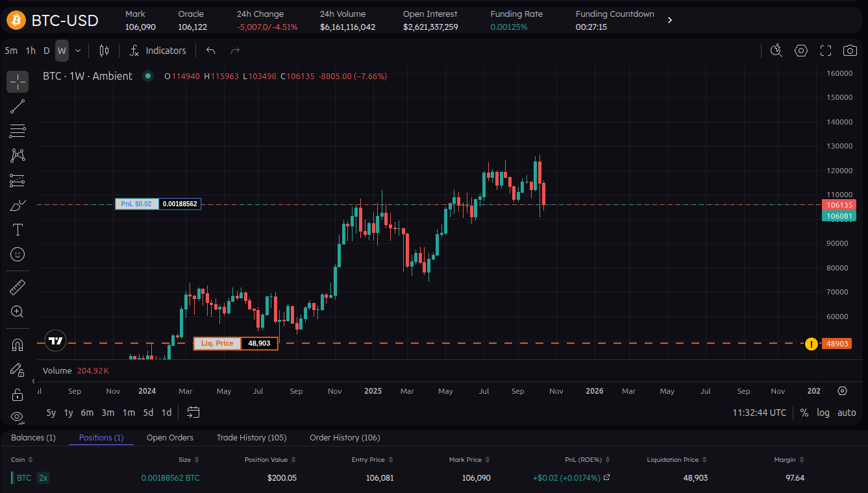Screen dimensions: 868x493
Task: Open the timeframe dropdown chevron
Action: coord(77,50)
